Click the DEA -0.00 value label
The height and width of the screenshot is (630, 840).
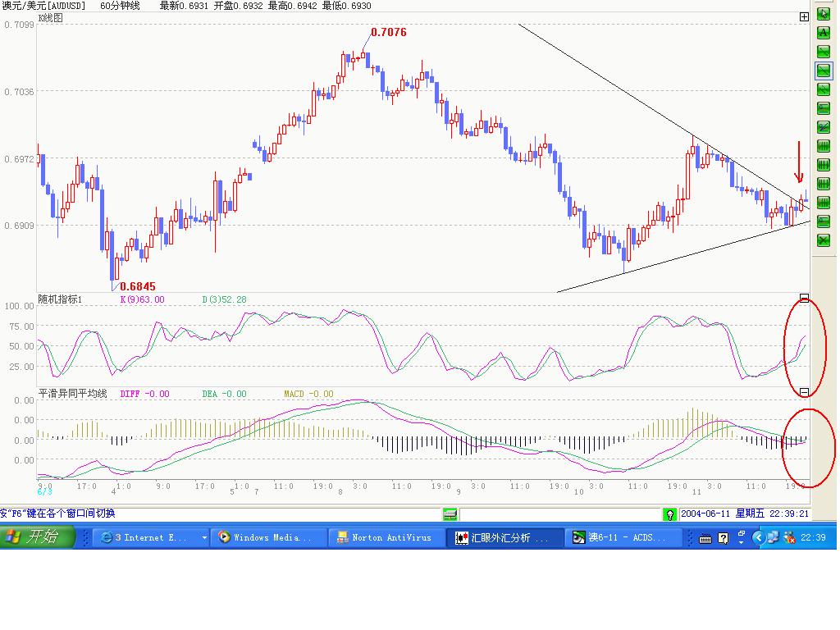click(x=224, y=394)
